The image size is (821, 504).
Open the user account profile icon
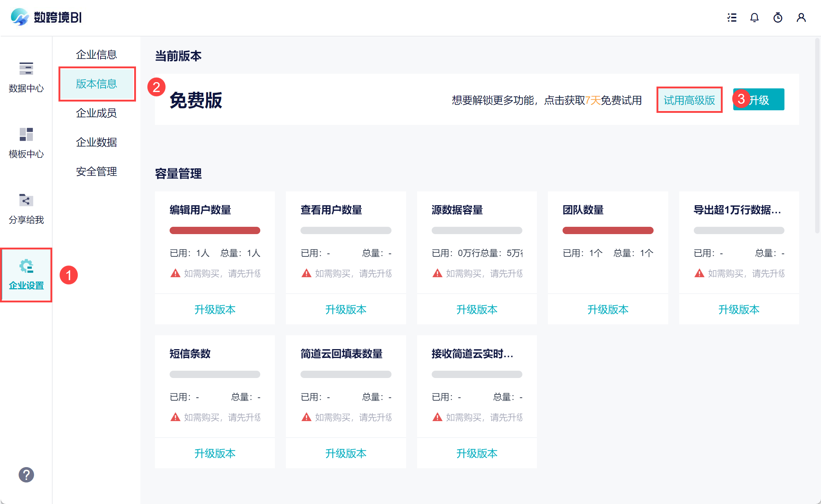(801, 18)
